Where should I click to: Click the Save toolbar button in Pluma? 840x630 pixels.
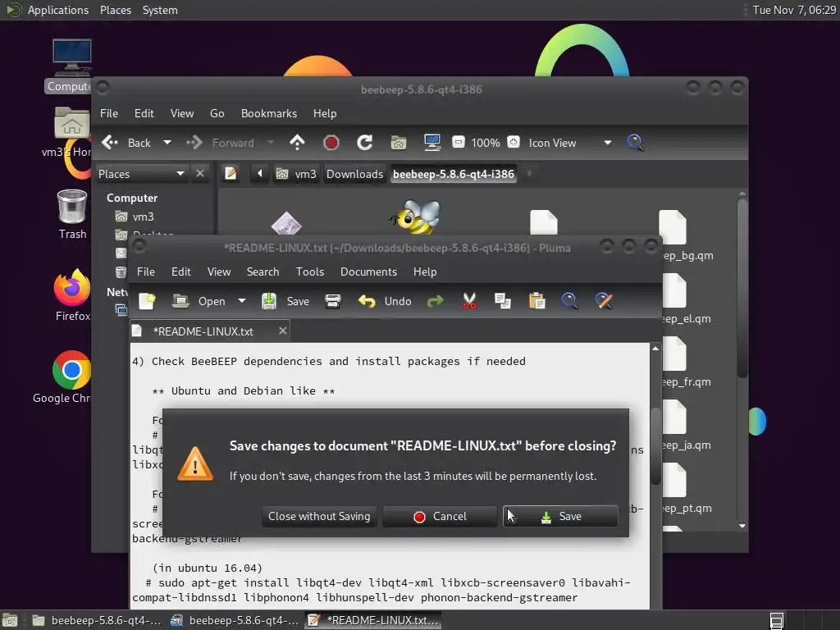click(x=285, y=301)
